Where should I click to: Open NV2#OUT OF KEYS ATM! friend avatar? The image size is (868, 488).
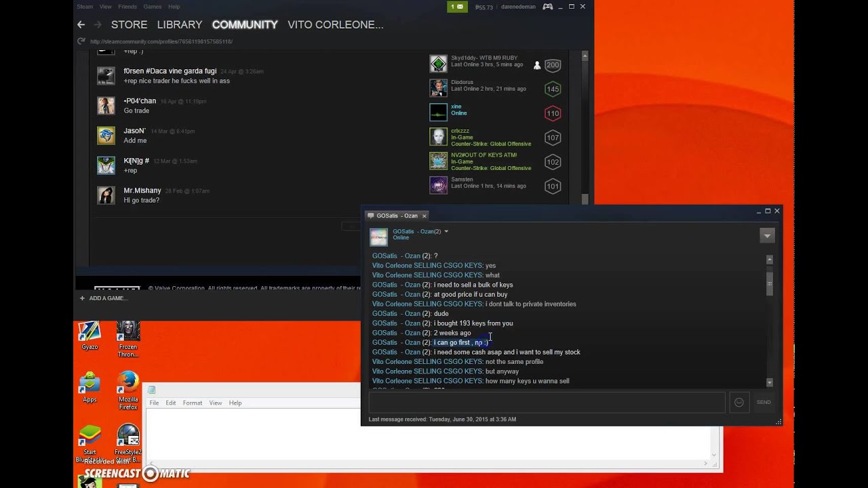pos(439,161)
